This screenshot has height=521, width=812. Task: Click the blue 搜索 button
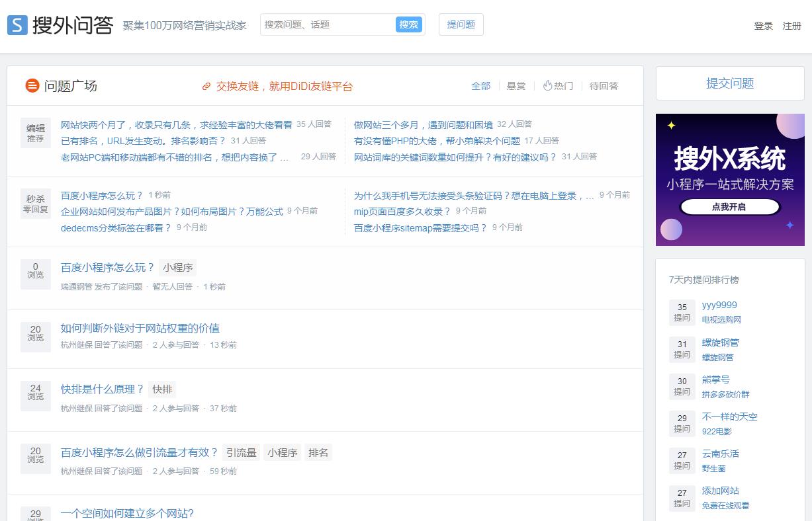[x=408, y=24]
